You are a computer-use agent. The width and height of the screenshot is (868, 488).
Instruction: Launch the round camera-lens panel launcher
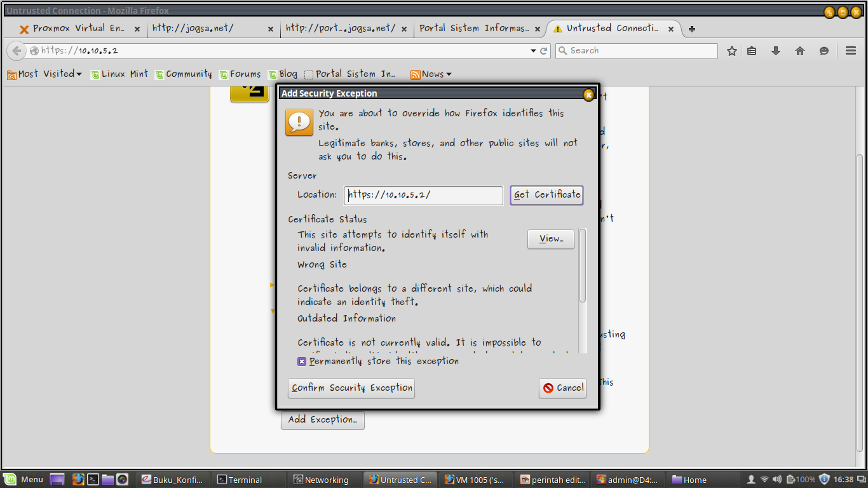pyautogui.click(x=123, y=480)
